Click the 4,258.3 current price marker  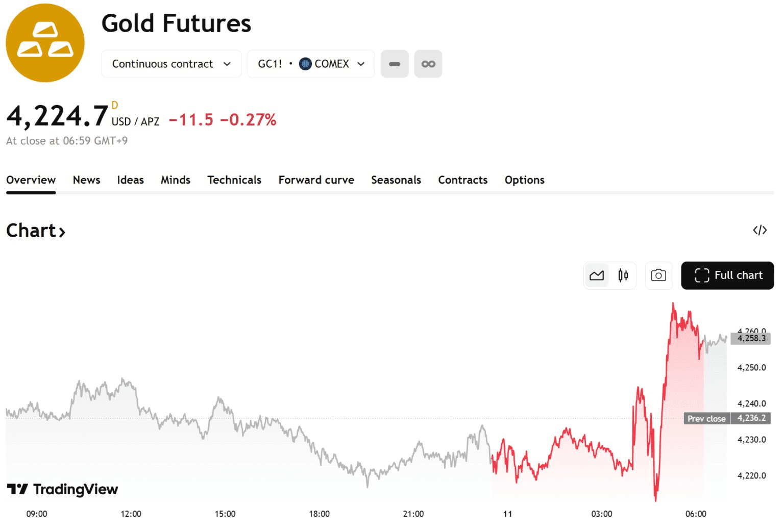pos(751,339)
